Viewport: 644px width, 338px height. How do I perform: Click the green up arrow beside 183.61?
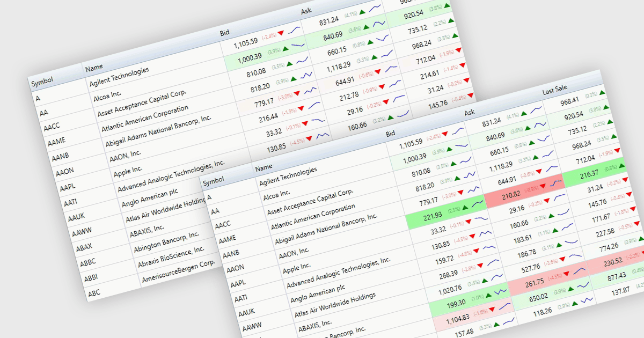pos(554,232)
